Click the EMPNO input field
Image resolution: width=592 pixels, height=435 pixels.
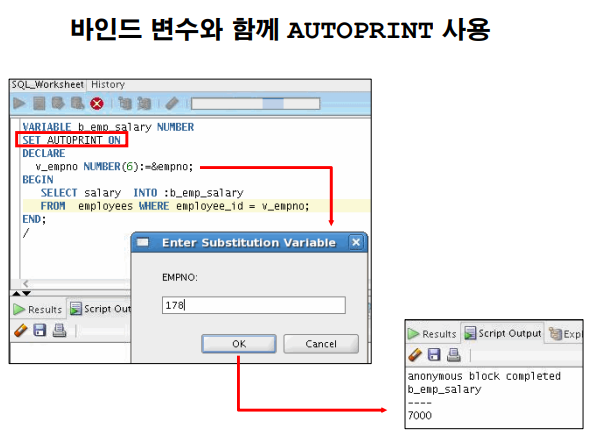(254, 305)
